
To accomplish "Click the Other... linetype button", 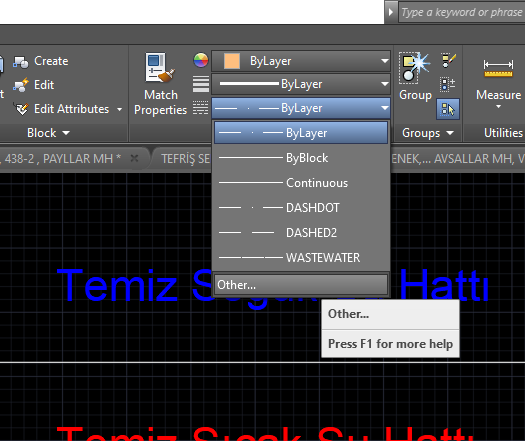I will pyautogui.click(x=301, y=285).
